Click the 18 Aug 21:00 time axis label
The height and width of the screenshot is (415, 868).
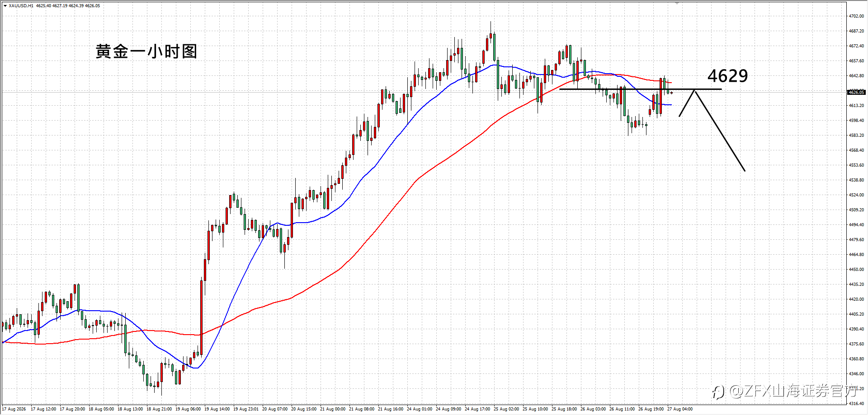159,409
